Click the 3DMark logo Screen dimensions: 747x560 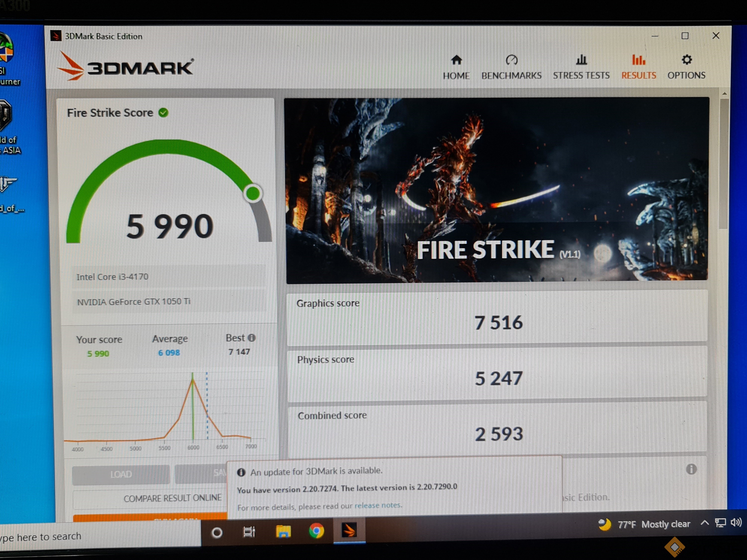(x=125, y=66)
